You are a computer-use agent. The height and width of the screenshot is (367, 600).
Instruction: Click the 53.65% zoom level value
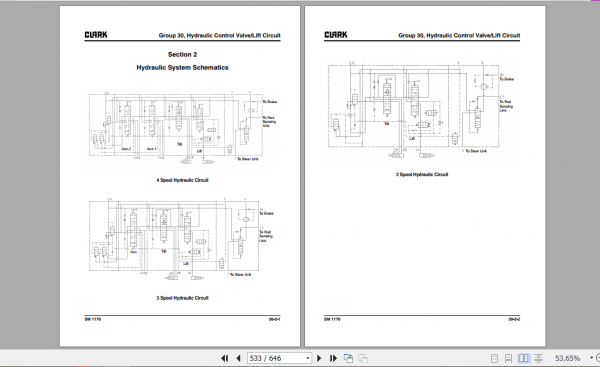click(x=567, y=359)
